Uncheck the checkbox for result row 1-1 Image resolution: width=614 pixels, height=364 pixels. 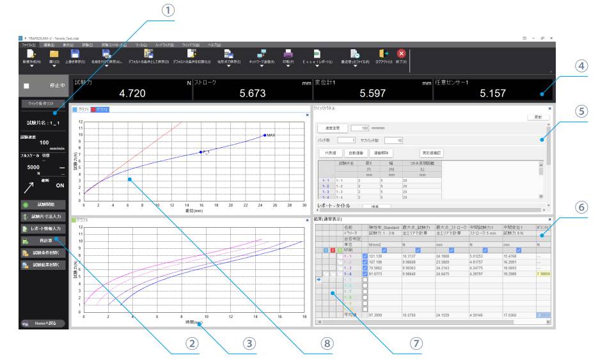[365, 257]
